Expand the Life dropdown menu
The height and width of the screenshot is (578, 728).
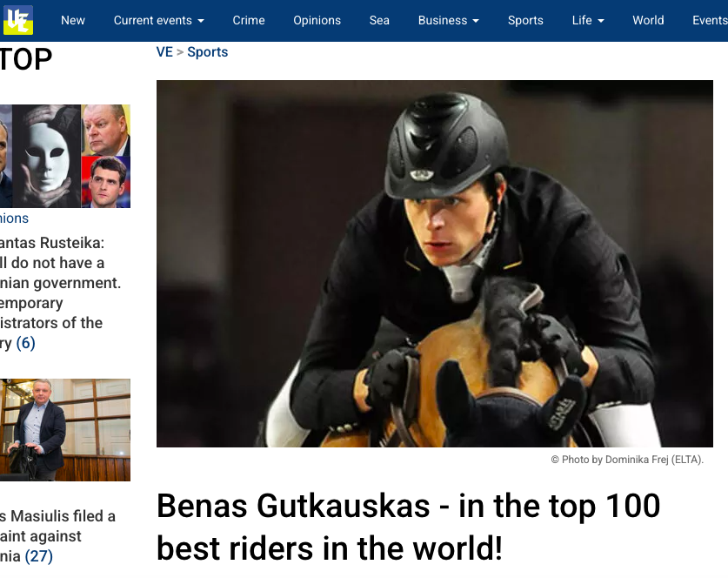588,20
